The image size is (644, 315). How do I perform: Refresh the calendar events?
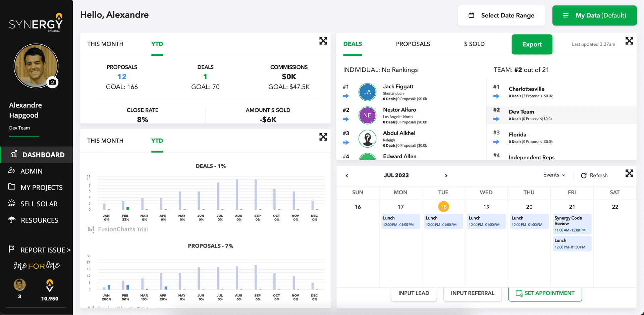pos(594,175)
